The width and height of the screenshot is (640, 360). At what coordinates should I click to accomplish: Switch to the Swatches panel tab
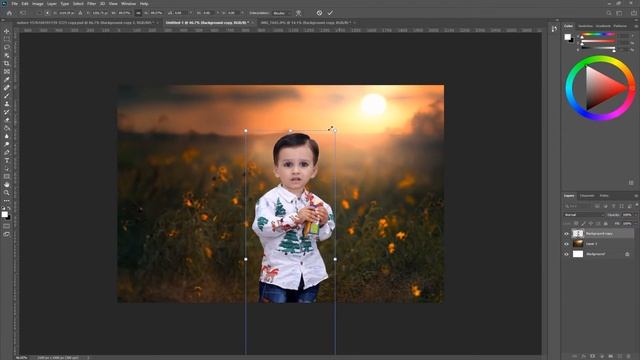click(x=585, y=26)
